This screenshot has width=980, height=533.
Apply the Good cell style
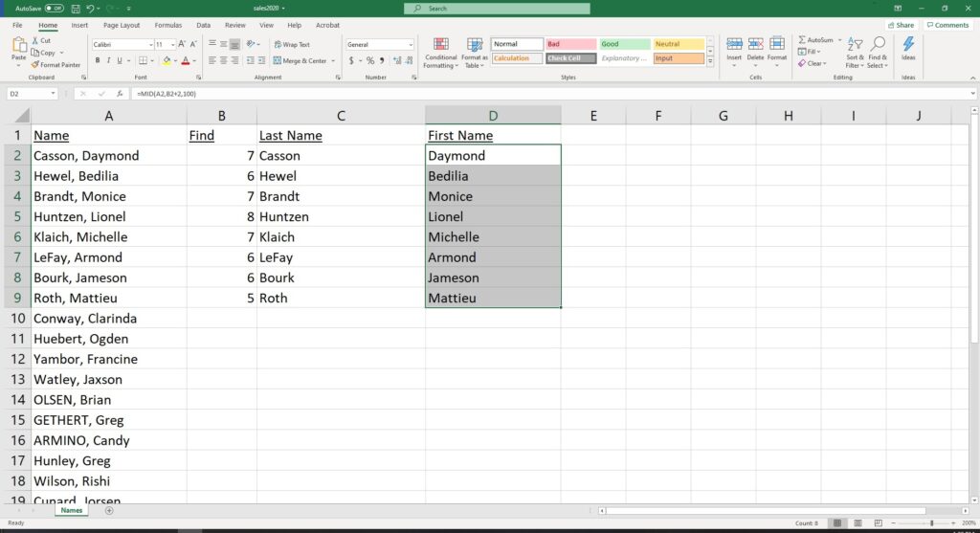pyautogui.click(x=624, y=44)
